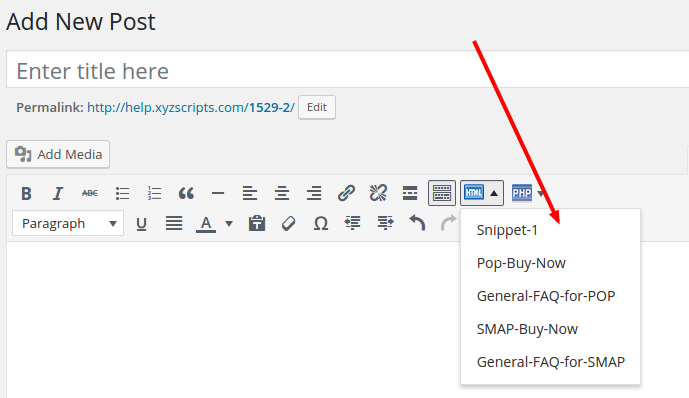Viewport: 689px width, 398px height.
Task: Toggle bold formatting
Action: coord(26,193)
